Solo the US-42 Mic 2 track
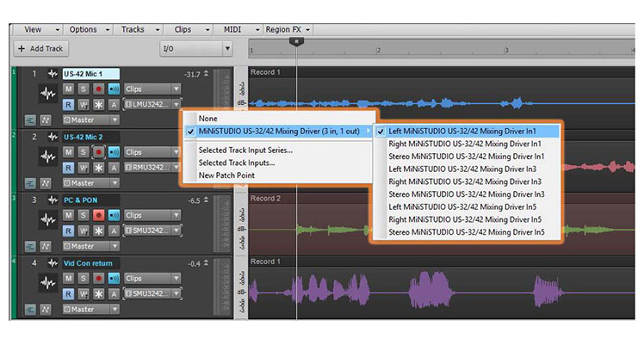The height and width of the screenshot is (344, 644). pyautogui.click(x=84, y=152)
